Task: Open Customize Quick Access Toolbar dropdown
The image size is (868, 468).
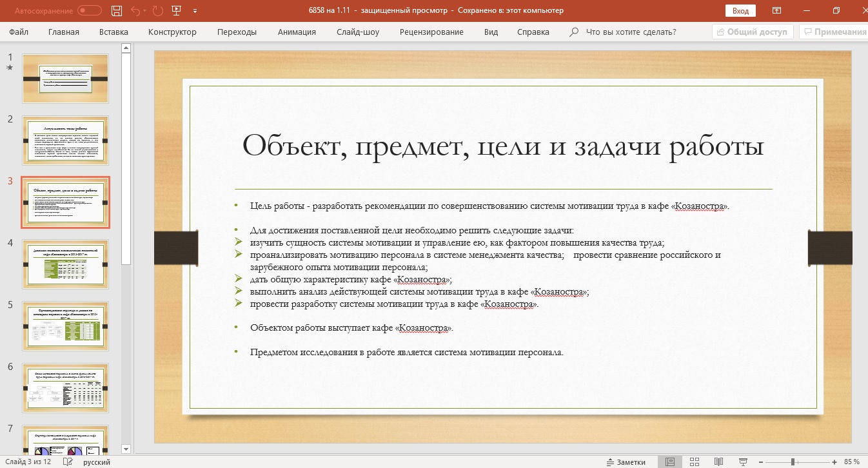Action: tap(195, 10)
